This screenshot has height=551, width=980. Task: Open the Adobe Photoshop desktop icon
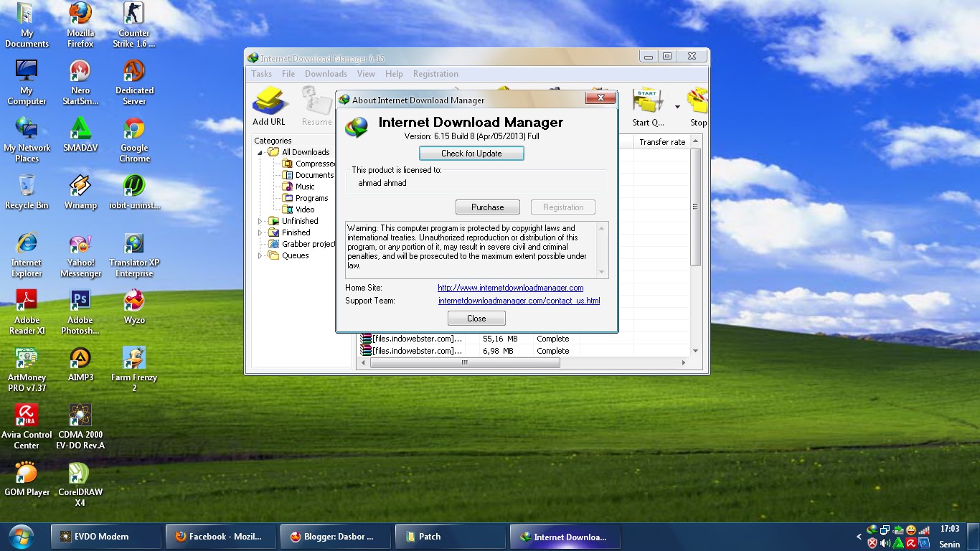[80, 312]
